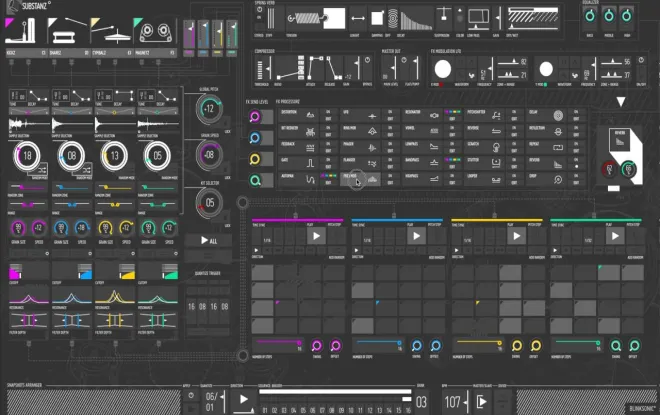
Task: Open the Scratch effect with hand icon
Action: click(484, 147)
